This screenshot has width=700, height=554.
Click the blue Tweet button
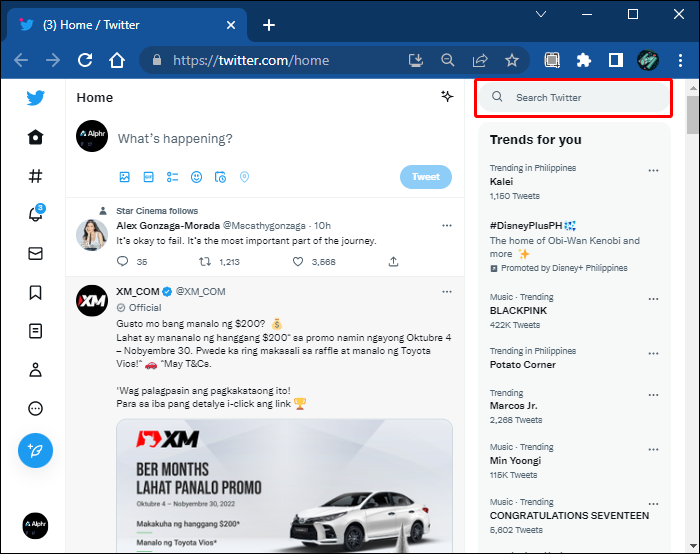tap(425, 177)
